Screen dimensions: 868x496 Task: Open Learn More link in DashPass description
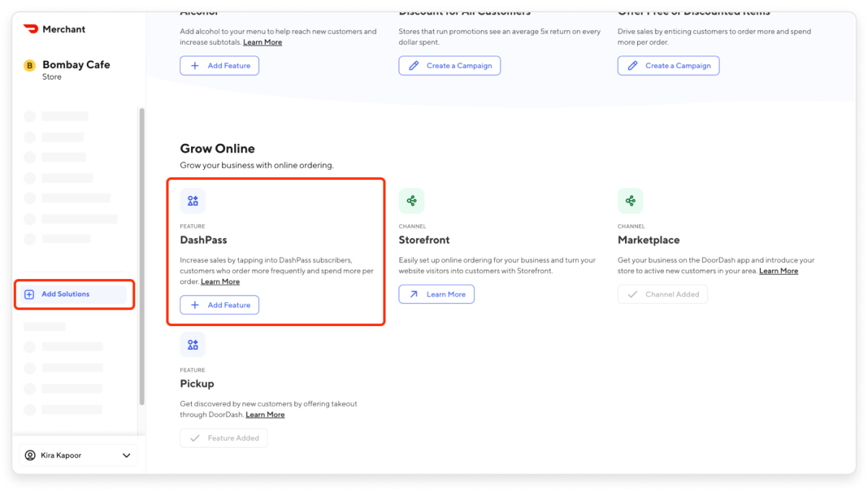click(x=220, y=282)
